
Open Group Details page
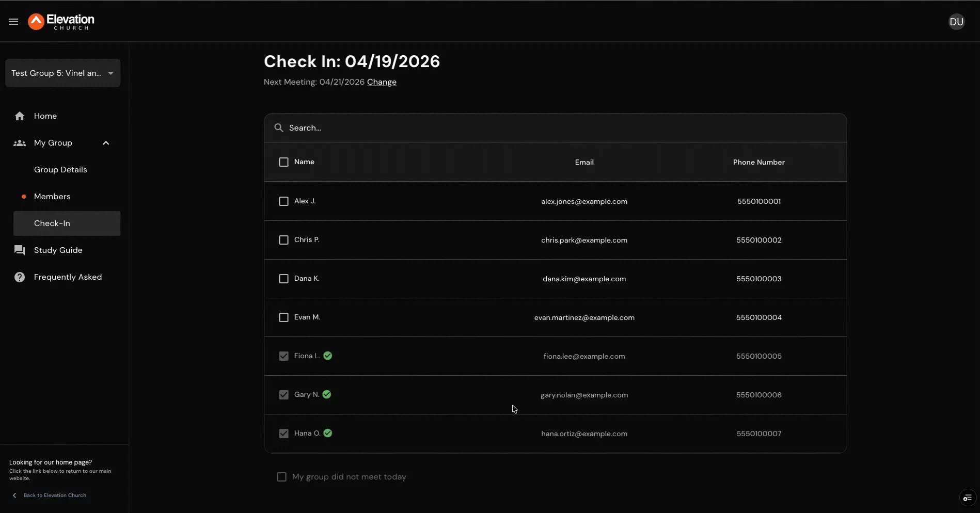coord(60,170)
